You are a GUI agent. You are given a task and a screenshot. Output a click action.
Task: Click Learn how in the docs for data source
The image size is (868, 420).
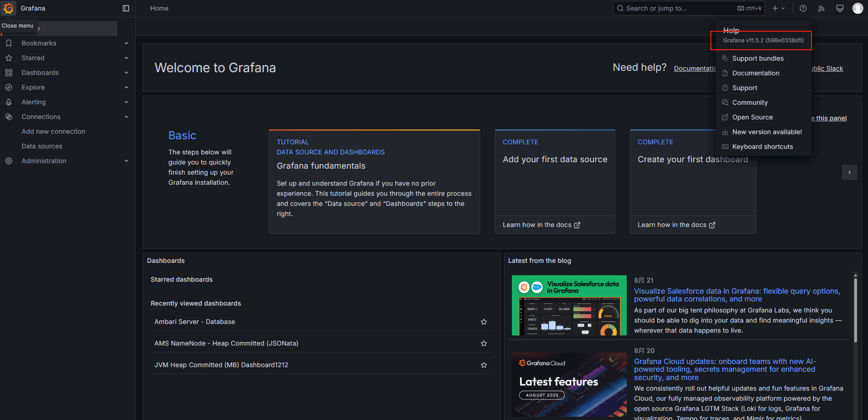tap(541, 225)
